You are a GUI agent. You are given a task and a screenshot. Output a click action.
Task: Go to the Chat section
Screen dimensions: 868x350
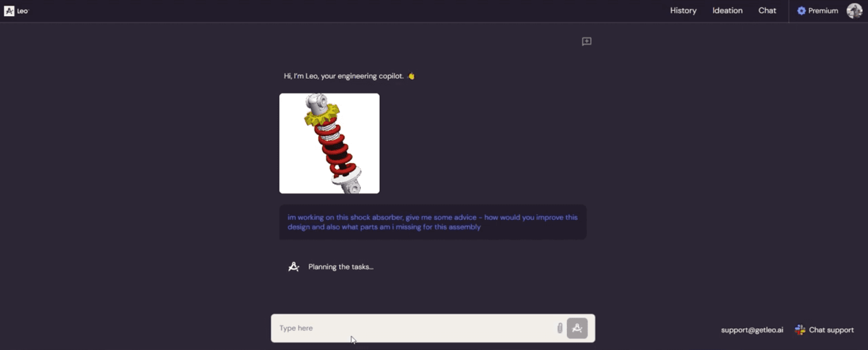[767, 10]
